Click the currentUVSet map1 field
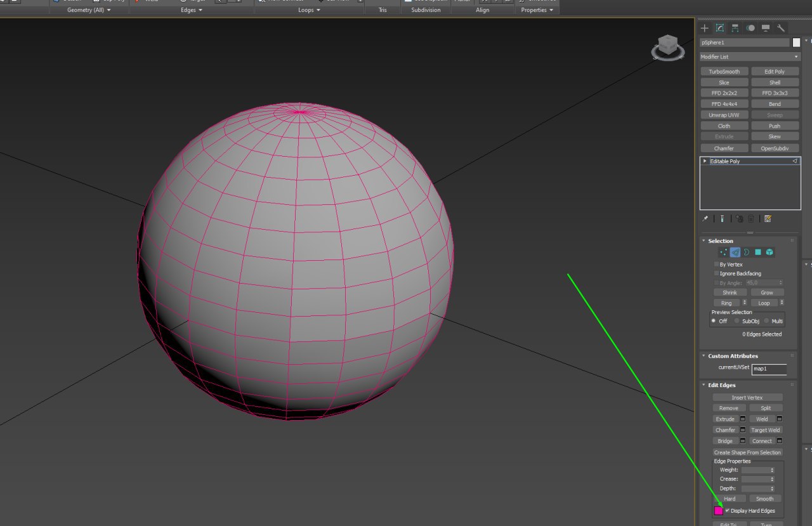 click(x=769, y=369)
